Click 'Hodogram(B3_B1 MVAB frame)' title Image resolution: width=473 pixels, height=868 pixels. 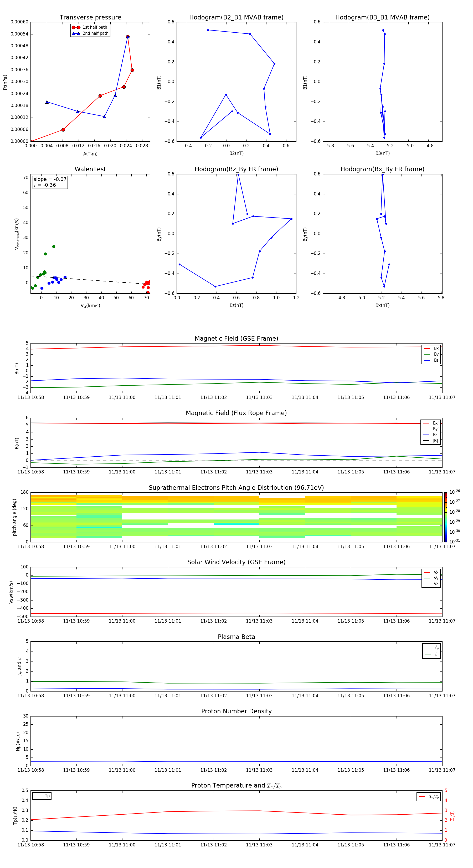coord(382,18)
